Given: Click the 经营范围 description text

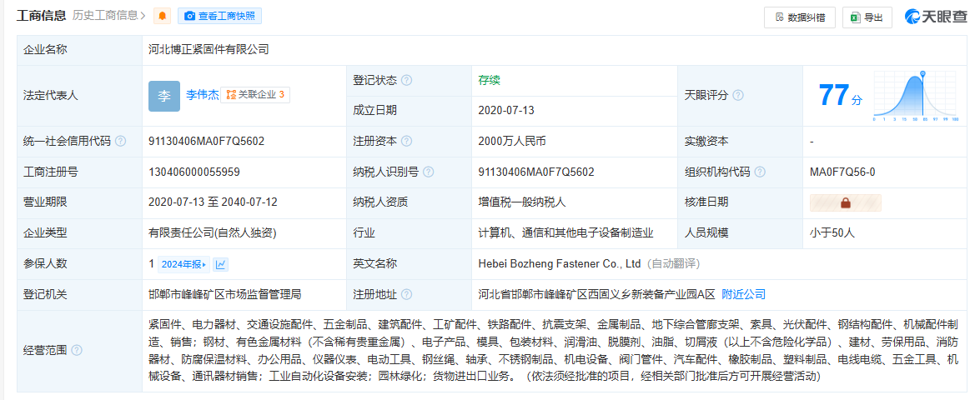Looking at the screenshot, I should [553, 350].
